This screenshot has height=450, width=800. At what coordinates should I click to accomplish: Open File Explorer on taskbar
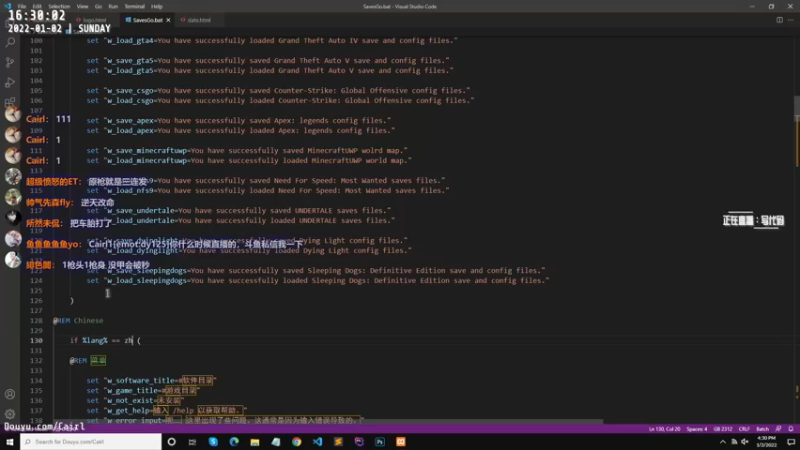point(255,442)
